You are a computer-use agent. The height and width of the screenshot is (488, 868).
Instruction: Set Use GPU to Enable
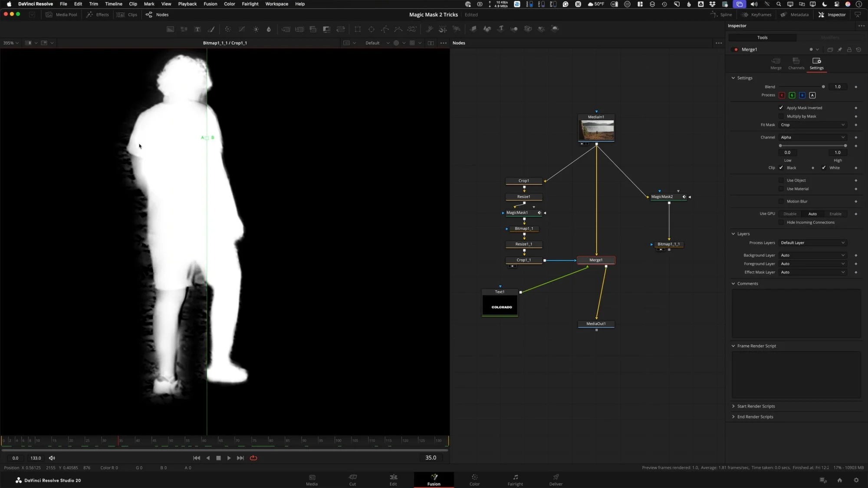(835, 214)
